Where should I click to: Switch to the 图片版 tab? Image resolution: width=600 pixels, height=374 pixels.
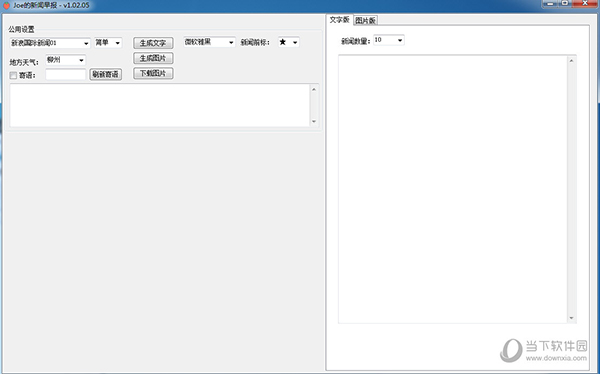(x=365, y=20)
